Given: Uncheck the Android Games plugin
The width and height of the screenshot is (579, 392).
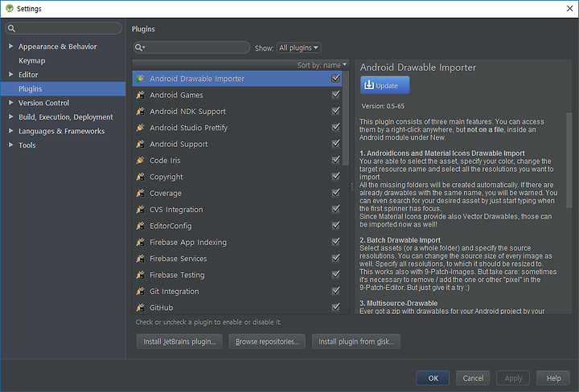Looking at the screenshot, I should [x=335, y=95].
